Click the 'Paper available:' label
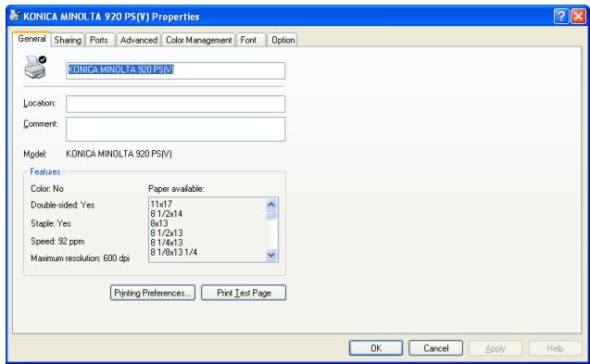The width and height of the screenshot is (590, 364). pos(176,189)
